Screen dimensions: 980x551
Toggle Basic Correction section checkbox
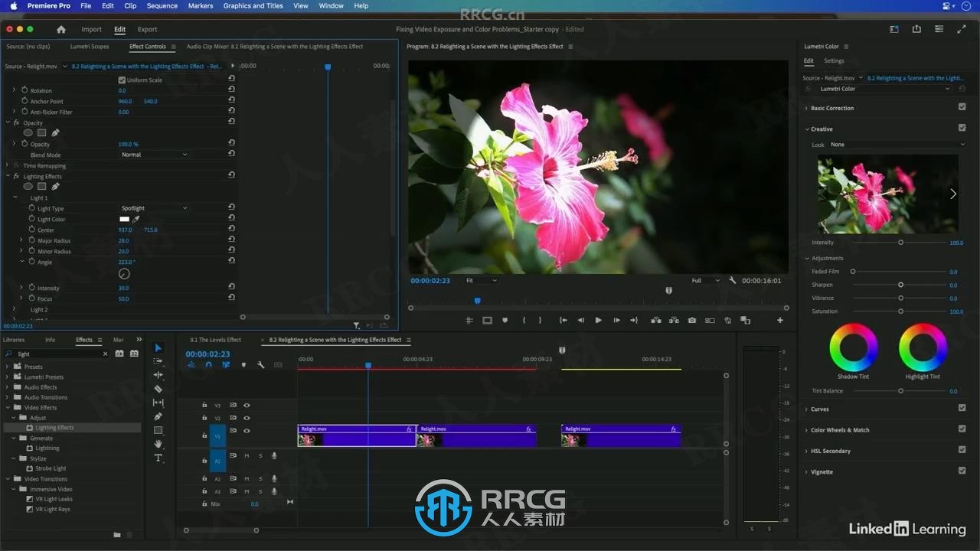[962, 107]
